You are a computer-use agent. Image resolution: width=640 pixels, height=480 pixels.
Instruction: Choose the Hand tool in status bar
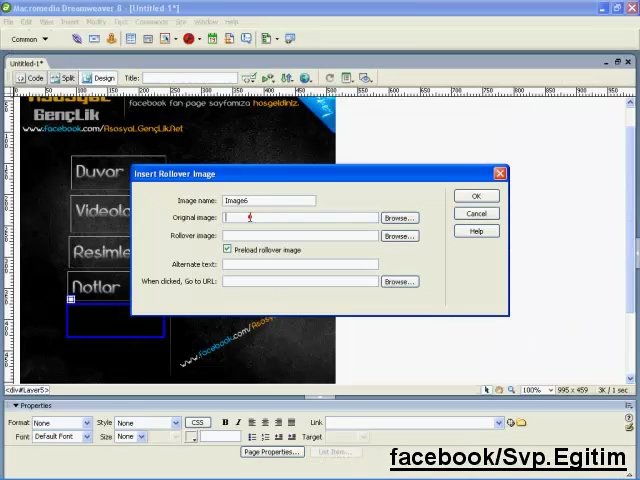tap(499, 390)
